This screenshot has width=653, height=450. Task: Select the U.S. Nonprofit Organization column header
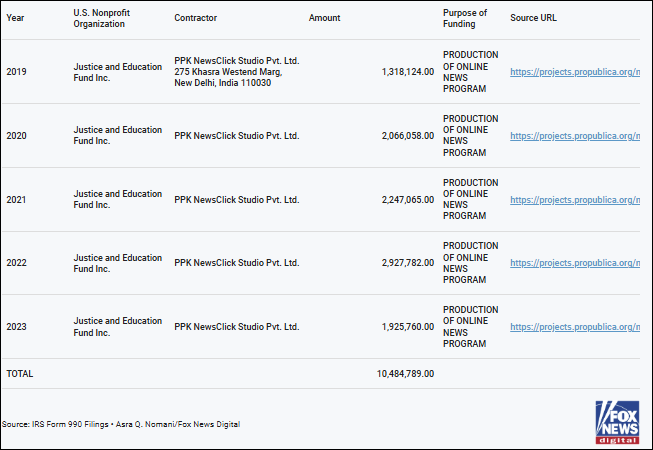pyautogui.click(x=99, y=18)
